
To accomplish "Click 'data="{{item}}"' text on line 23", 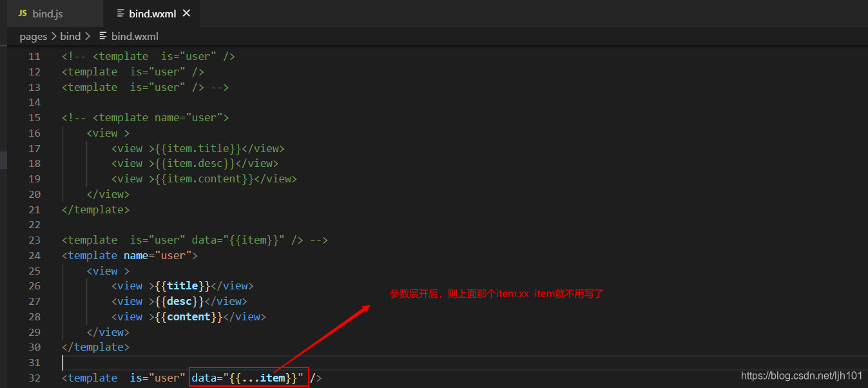I will [x=238, y=240].
